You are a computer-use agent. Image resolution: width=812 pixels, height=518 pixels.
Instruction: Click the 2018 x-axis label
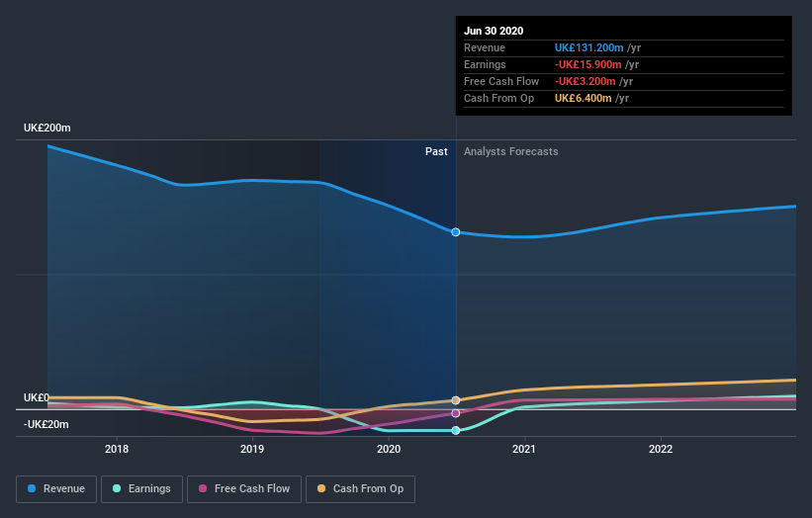(x=117, y=449)
